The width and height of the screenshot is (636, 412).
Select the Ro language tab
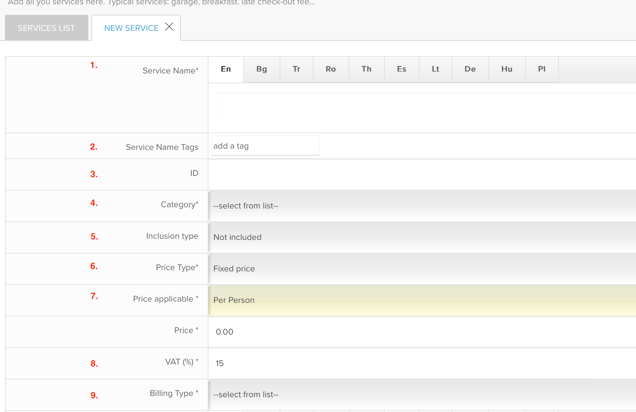coord(331,69)
